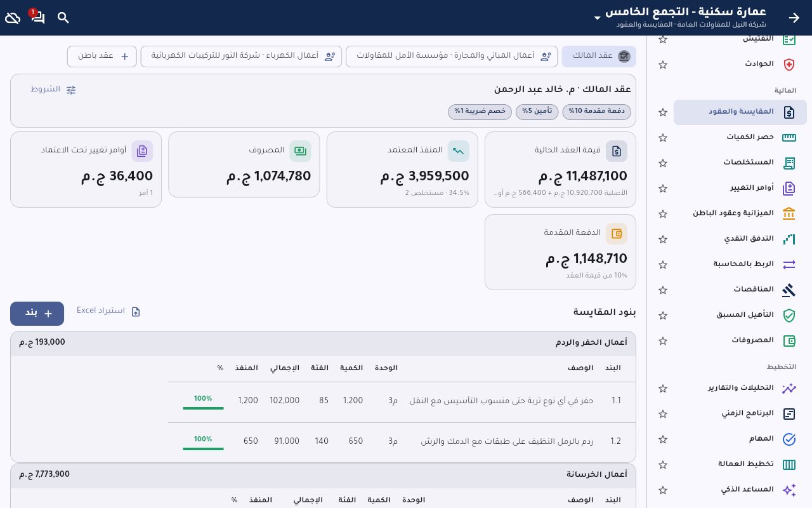
Task: Click the المساعد الذكي sparkle icon
Action: click(x=789, y=490)
